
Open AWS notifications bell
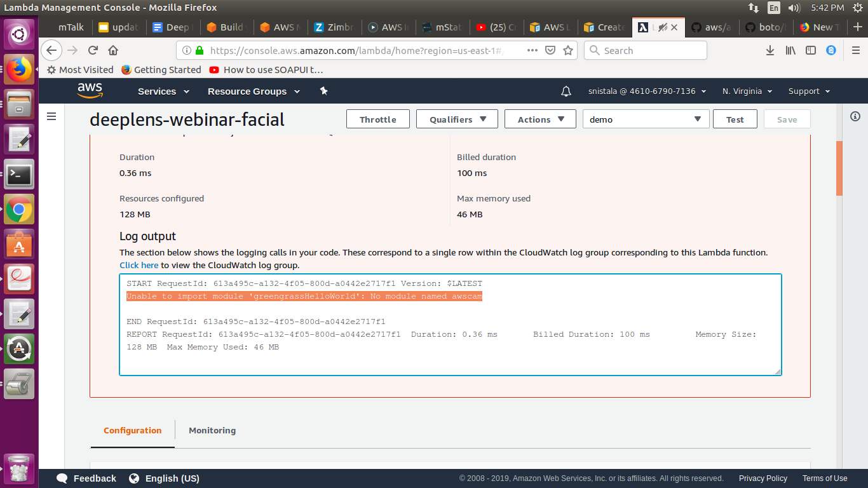[x=566, y=91]
